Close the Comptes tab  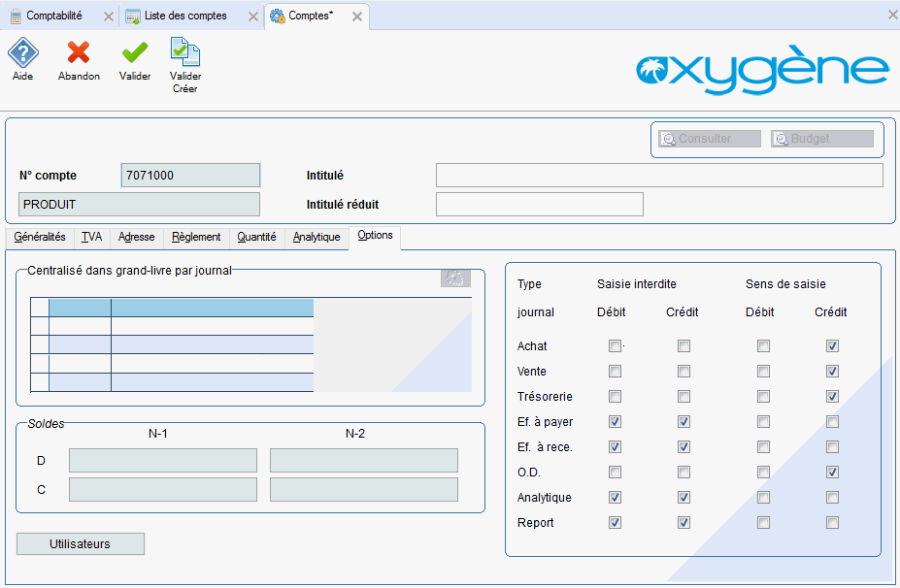pyautogui.click(x=357, y=16)
